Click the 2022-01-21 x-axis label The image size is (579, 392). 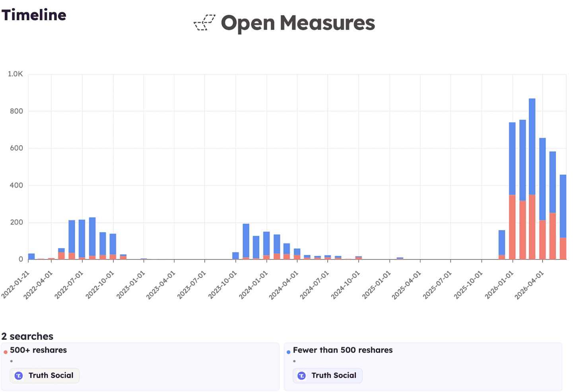pyautogui.click(x=16, y=285)
